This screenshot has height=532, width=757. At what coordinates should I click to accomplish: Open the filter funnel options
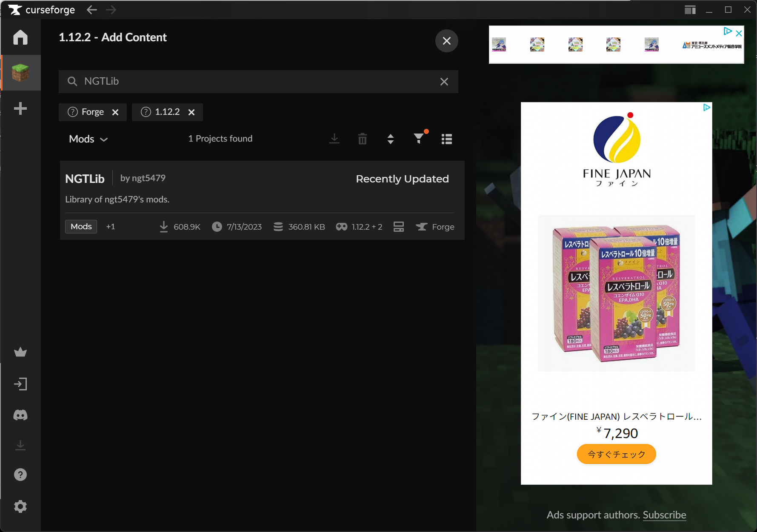(x=419, y=138)
